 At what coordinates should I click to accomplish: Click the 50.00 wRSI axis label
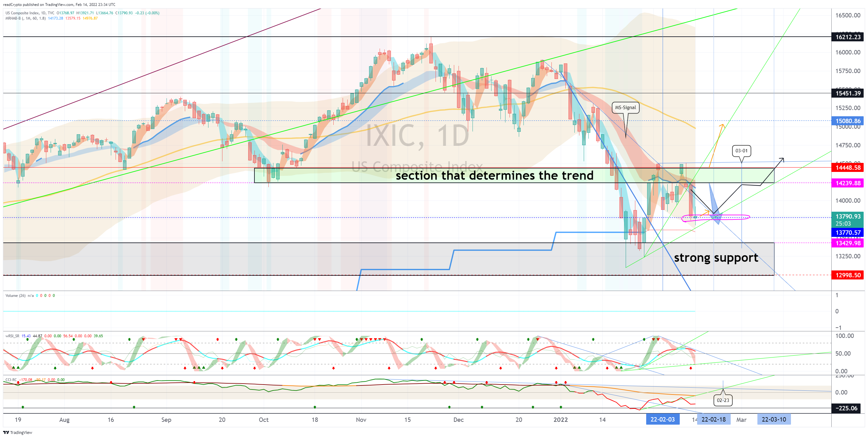843,354
